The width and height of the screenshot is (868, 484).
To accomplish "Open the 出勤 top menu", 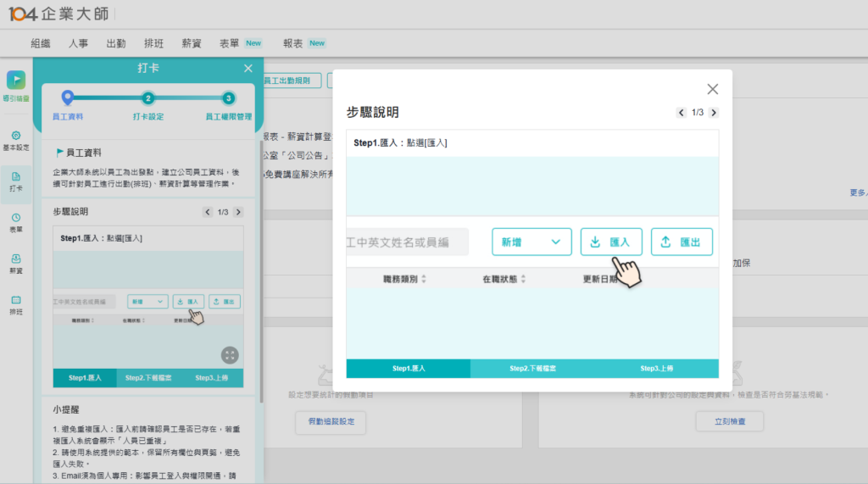I will pos(116,43).
